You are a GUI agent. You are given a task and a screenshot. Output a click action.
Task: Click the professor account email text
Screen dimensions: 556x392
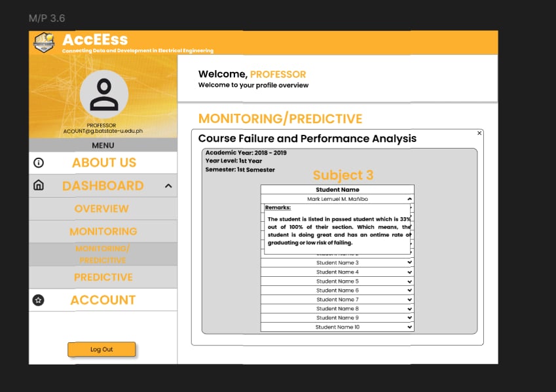103,131
